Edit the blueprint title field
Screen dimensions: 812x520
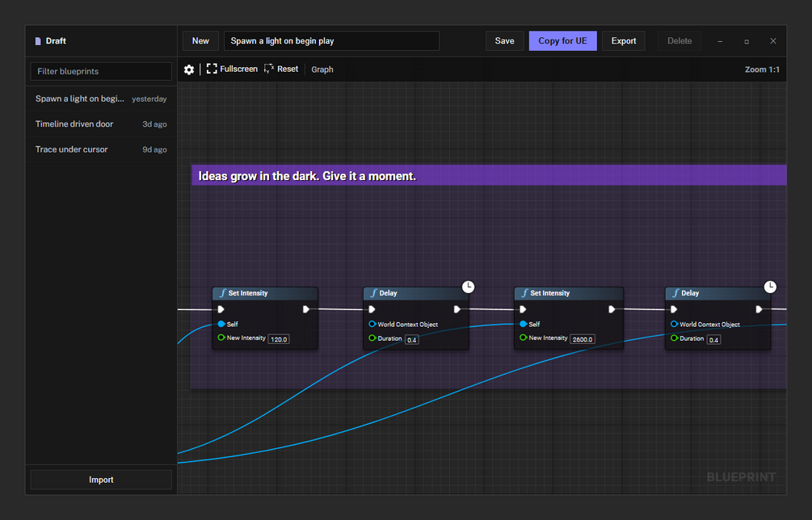331,41
